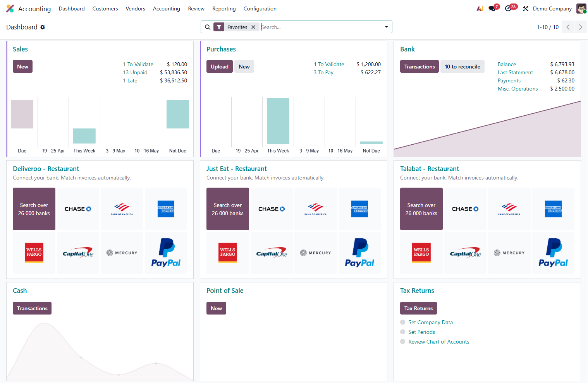
Task: Search over 26 000 banks in Deliveroo card
Action: coord(34,209)
